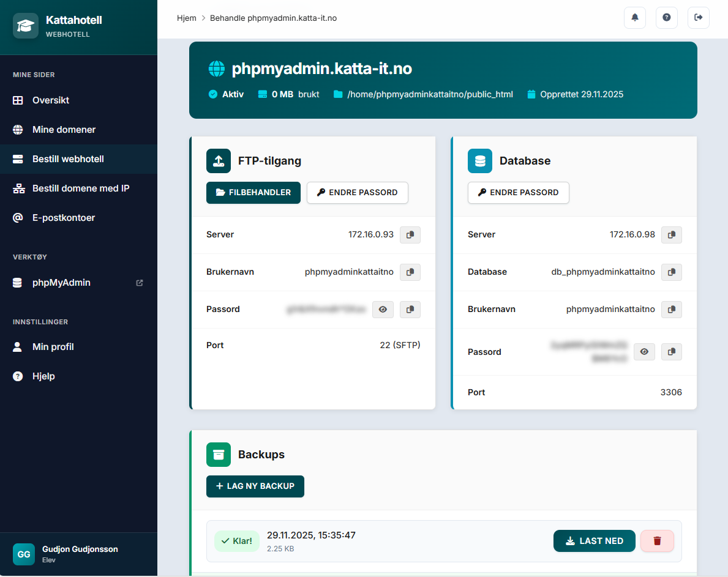Reveal the hidden database password
The width and height of the screenshot is (728, 577).
[644, 352]
